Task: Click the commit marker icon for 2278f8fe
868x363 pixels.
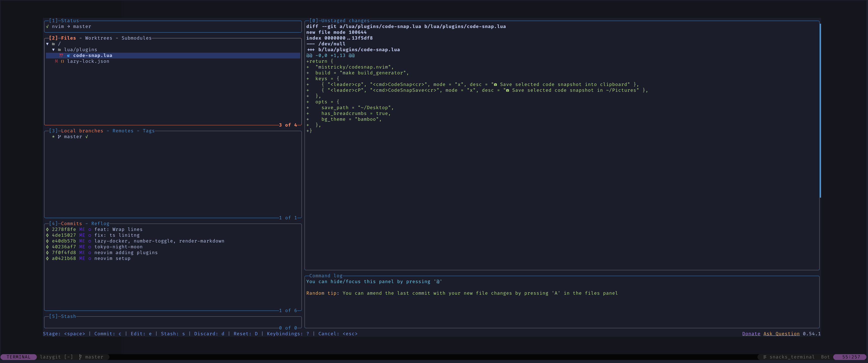Action: tap(47, 229)
